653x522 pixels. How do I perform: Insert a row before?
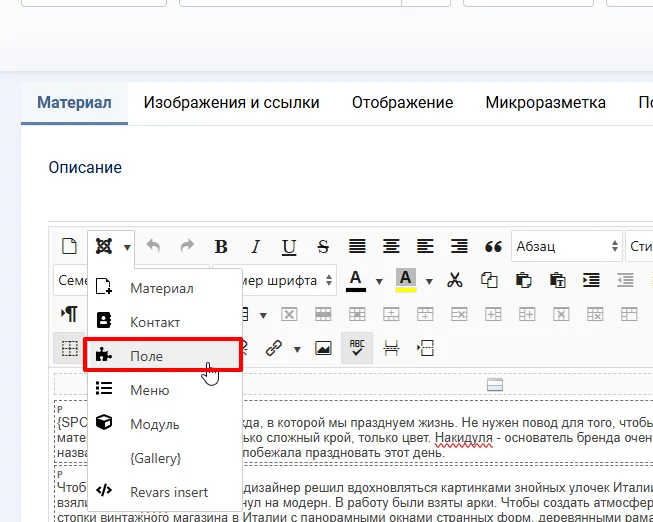391,315
